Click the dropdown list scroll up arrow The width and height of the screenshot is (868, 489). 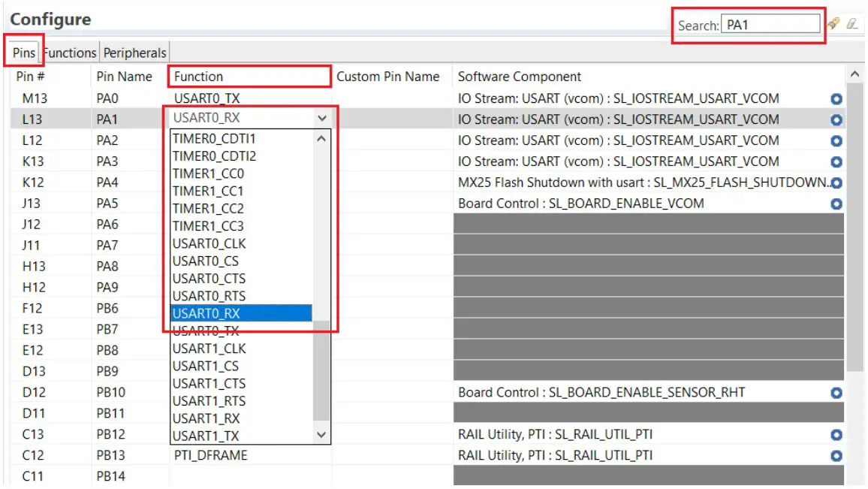[x=321, y=139]
